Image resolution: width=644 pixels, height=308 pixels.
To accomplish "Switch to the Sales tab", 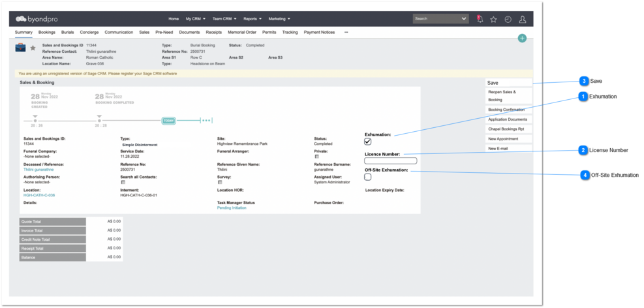I will pos(144,32).
